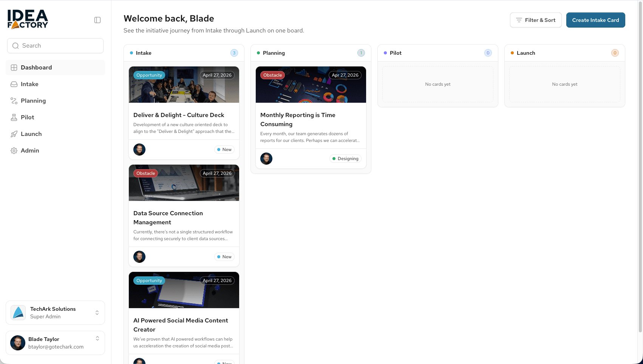Go to the Intake page
Screen dimensions: 643x364
[x=56, y=84]
